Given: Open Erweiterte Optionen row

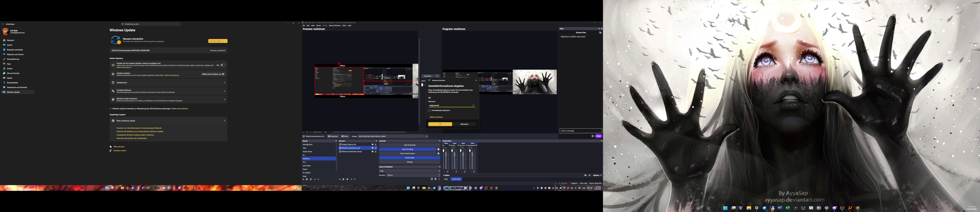Looking at the screenshot, I should tap(169, 91).
